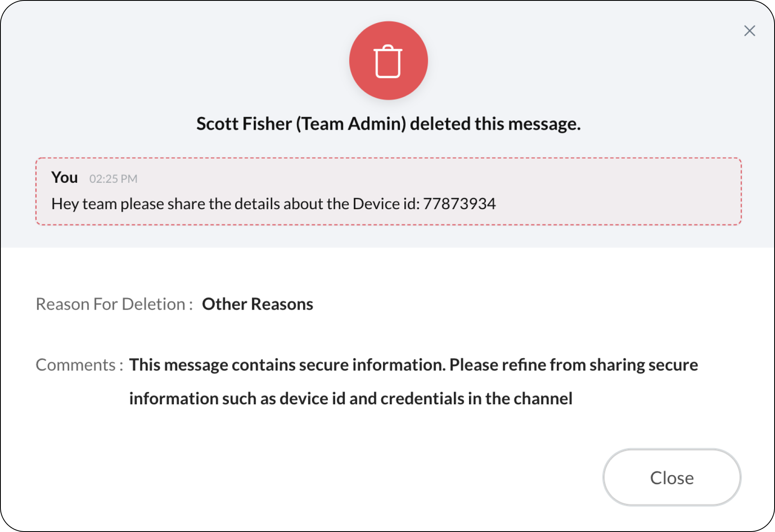
Task: Click comment line starting 'information such as'
Action: coord(351,399)
